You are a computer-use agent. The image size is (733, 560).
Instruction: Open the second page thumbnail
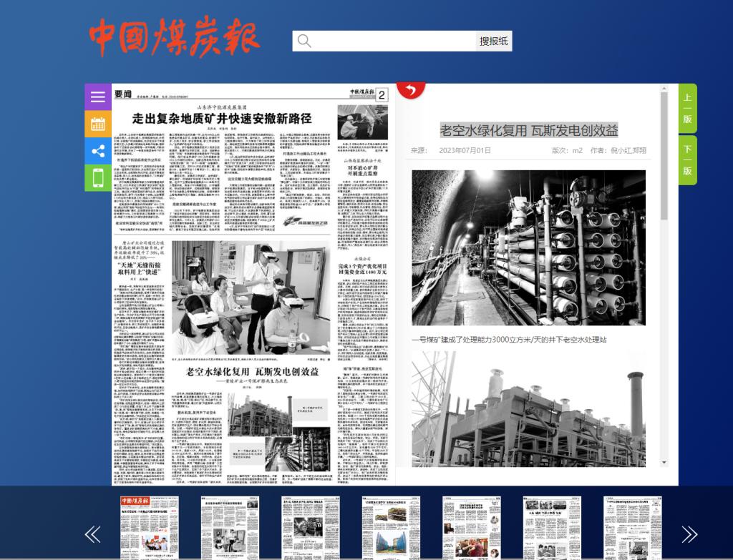pyautogui.click(x=230, y=528)
